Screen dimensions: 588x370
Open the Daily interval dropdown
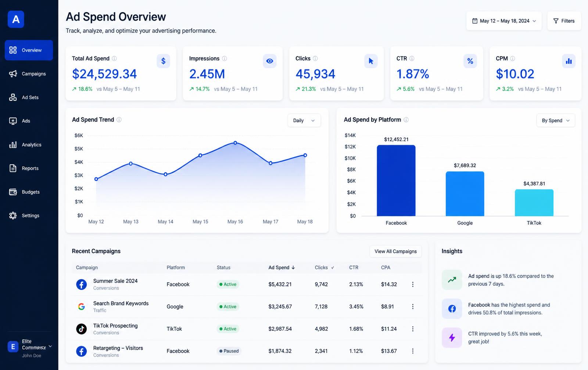[x=304, y=120]
